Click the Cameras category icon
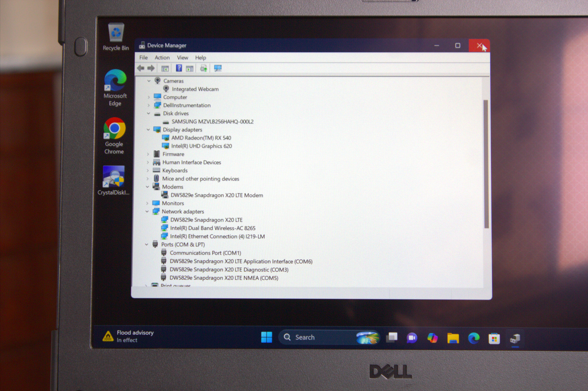The width and height of the screenshot is (588, 391). 158,80
